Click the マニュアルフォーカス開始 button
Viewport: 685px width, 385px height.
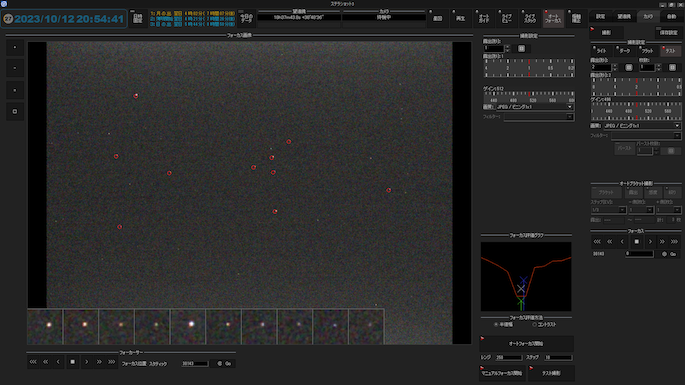point(502,373)
